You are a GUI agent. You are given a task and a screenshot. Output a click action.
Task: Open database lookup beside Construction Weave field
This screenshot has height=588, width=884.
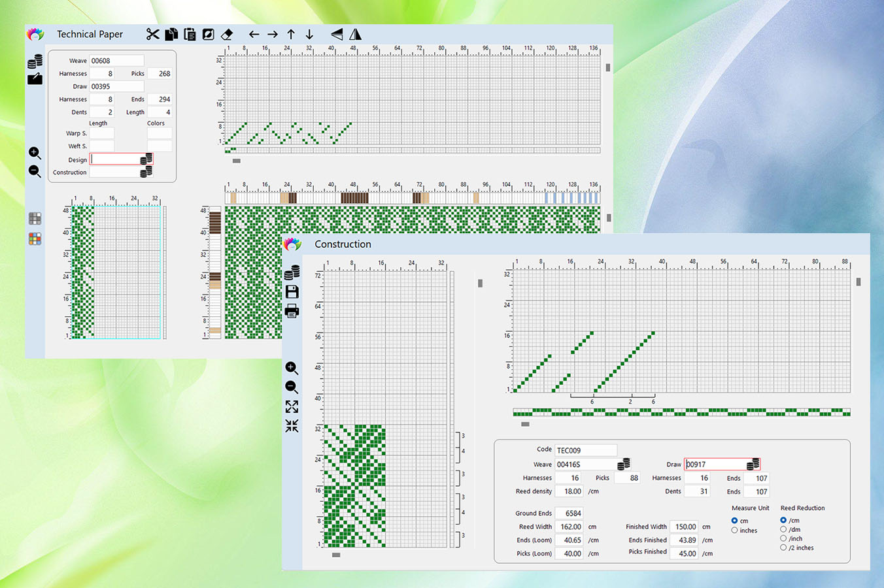click(624, 464)
